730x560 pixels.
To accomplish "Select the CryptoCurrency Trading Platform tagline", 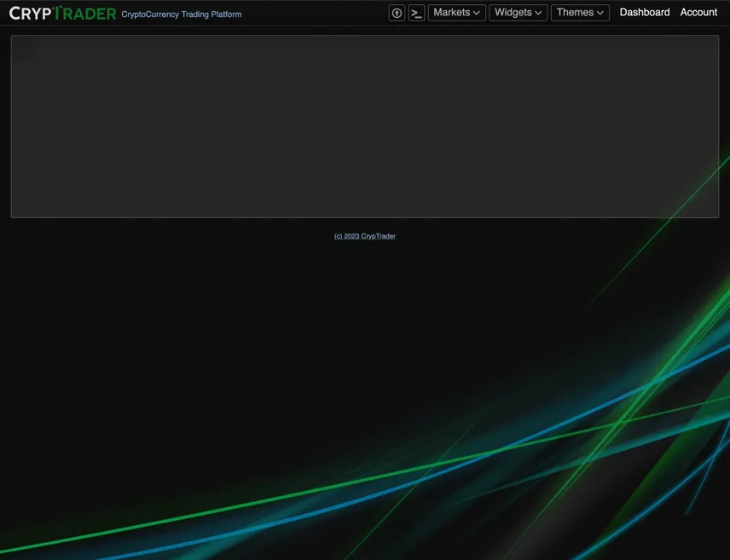I will tap(182, 14).
